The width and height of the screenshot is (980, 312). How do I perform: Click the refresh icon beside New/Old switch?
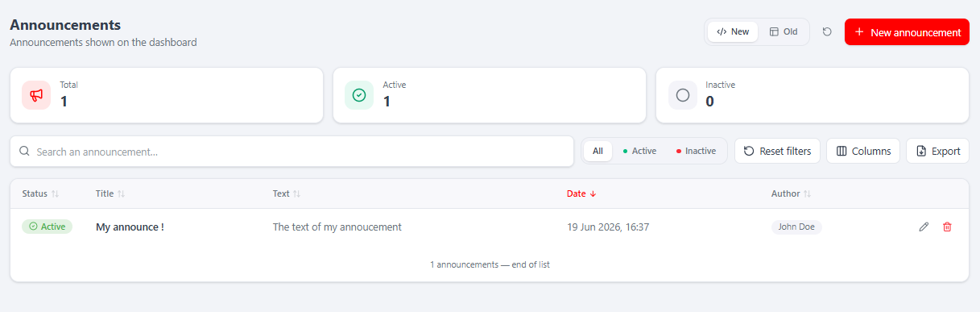[x=827, y=32]
